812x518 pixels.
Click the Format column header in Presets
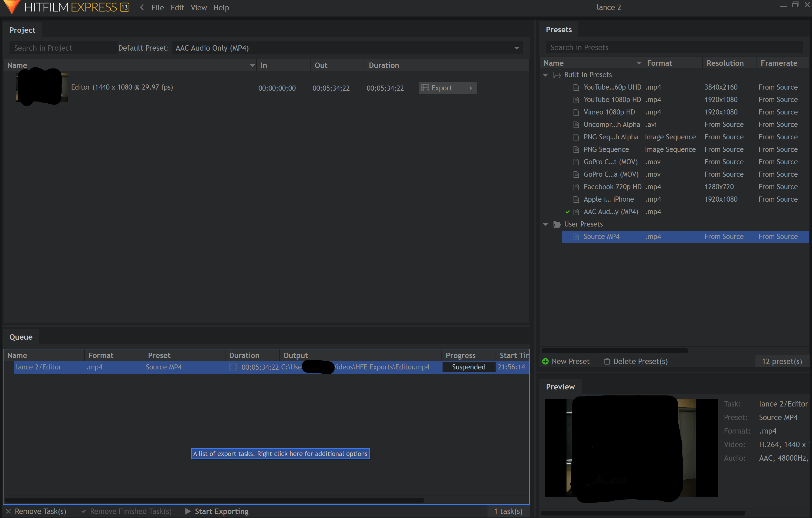point(672,63)
